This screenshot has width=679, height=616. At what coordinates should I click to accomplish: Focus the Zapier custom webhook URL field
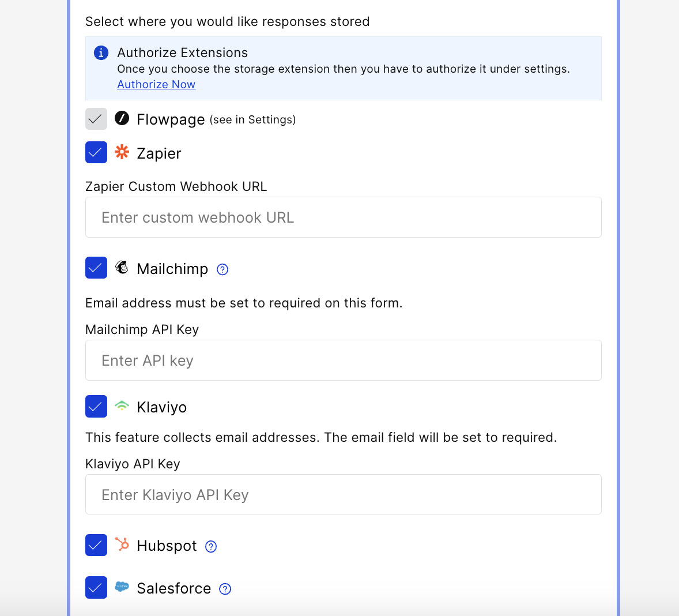[x=344, y=217]
